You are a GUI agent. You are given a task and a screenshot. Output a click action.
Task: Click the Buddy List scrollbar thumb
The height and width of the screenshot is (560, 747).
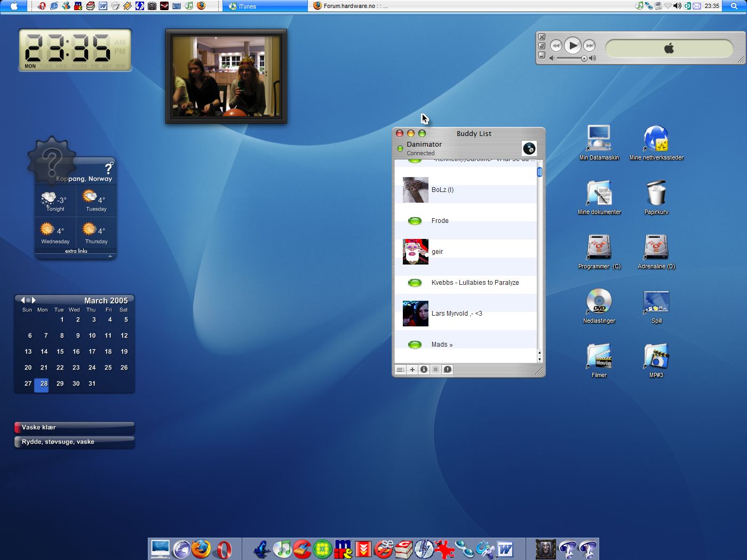click(539, 172)
